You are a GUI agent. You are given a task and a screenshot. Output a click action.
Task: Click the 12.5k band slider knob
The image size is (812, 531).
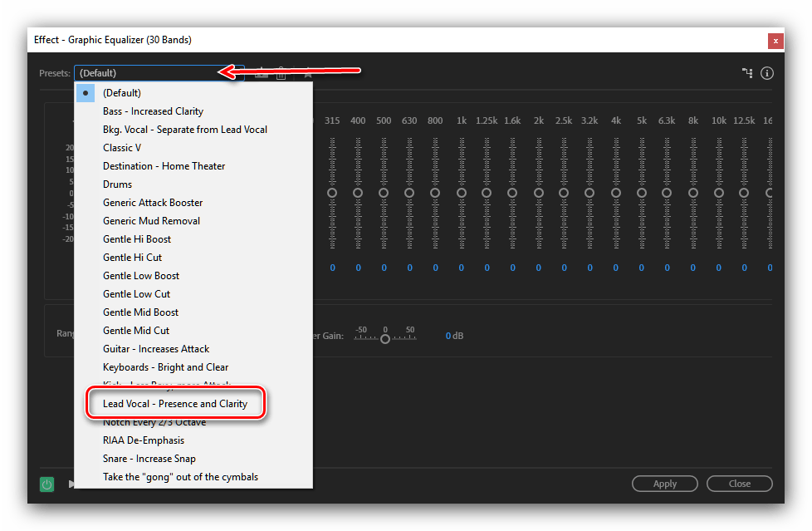[x=744, y=193]
